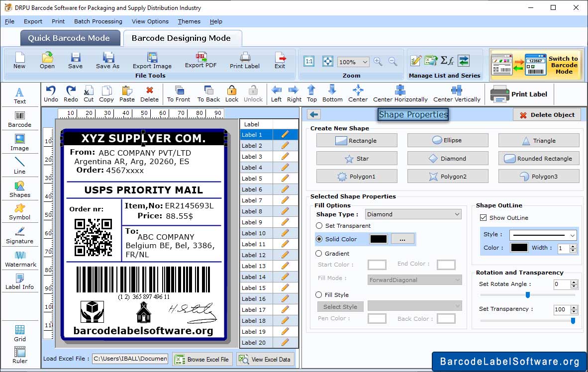Delete the selected object via toolbar
Viewport: 588px width, 372px height.
click(x=149, y=94)
